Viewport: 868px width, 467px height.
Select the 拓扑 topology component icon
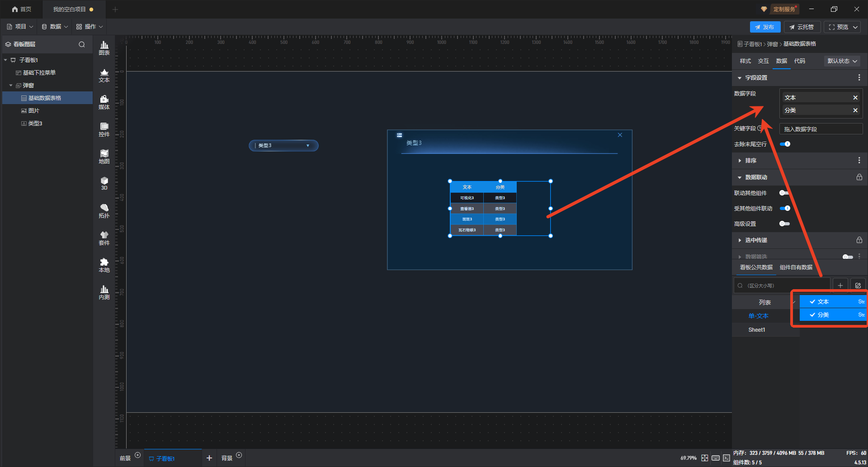104,211
